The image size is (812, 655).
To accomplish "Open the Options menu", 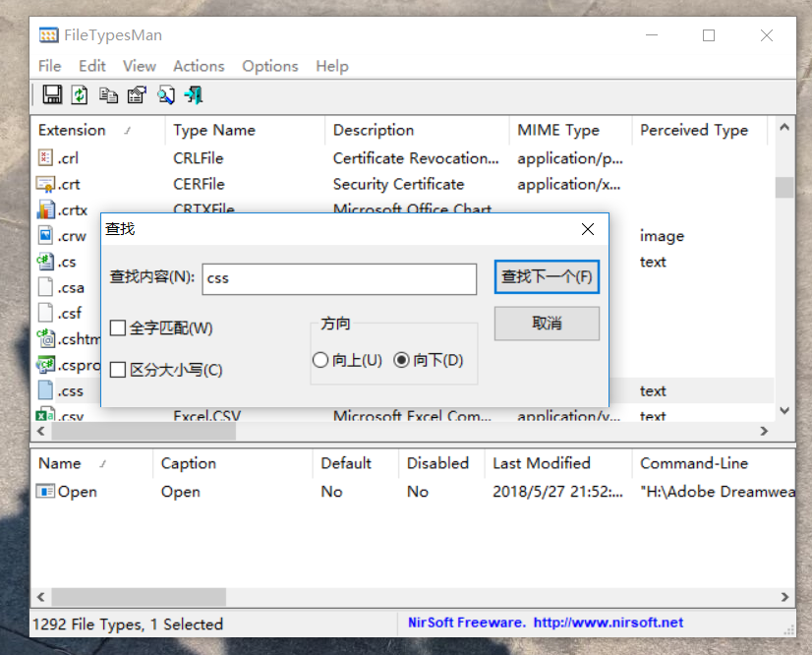I will 269,66.
